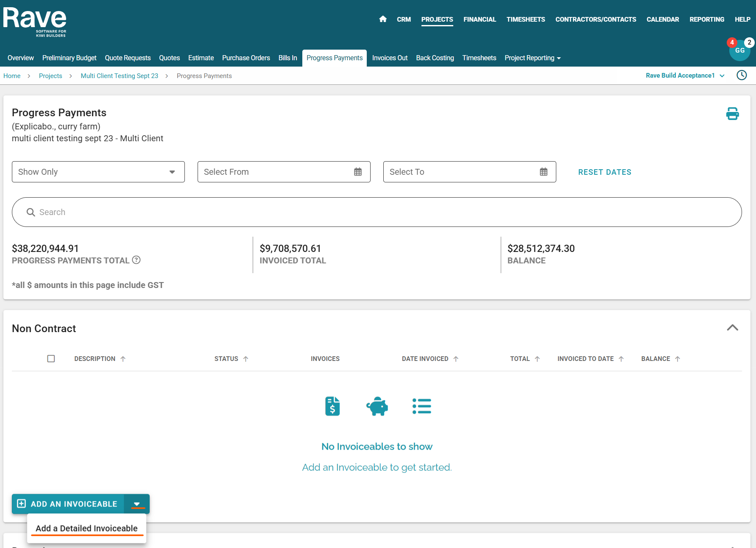Sort by Date Invoiced column arrow

point(456,359)
